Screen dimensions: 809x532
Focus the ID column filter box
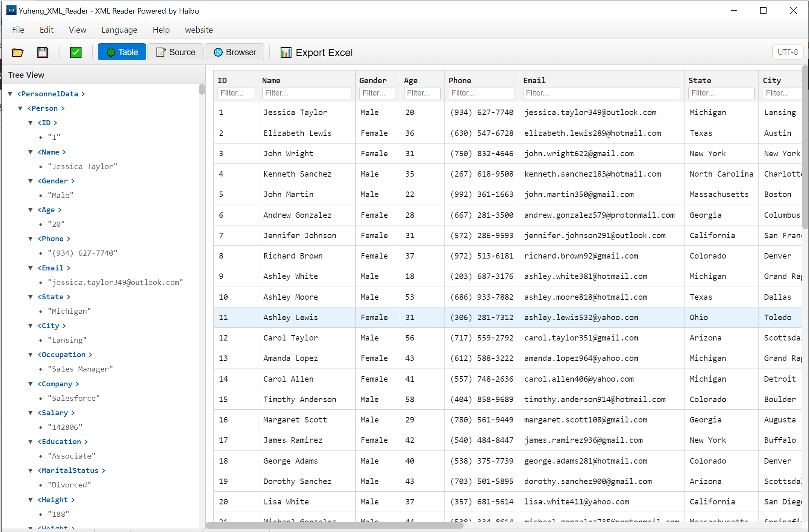pyautogui.click(x=235, y=93)
